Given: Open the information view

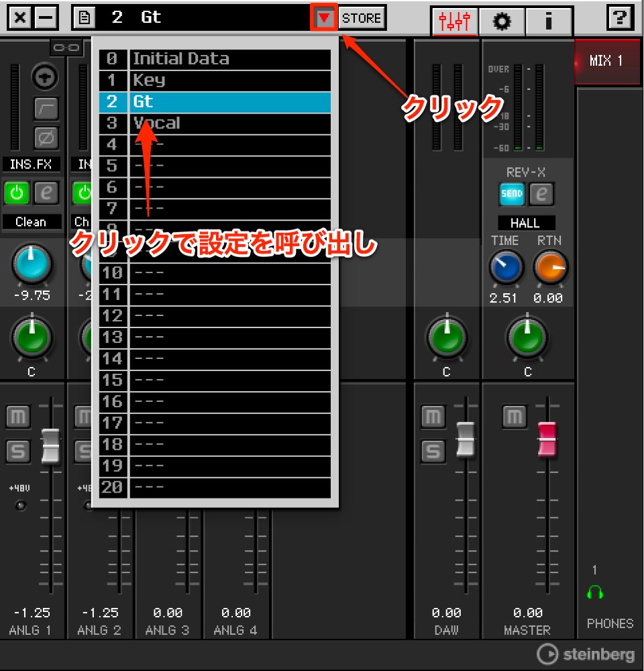Looking at the screenshot, I should point(549,21).
